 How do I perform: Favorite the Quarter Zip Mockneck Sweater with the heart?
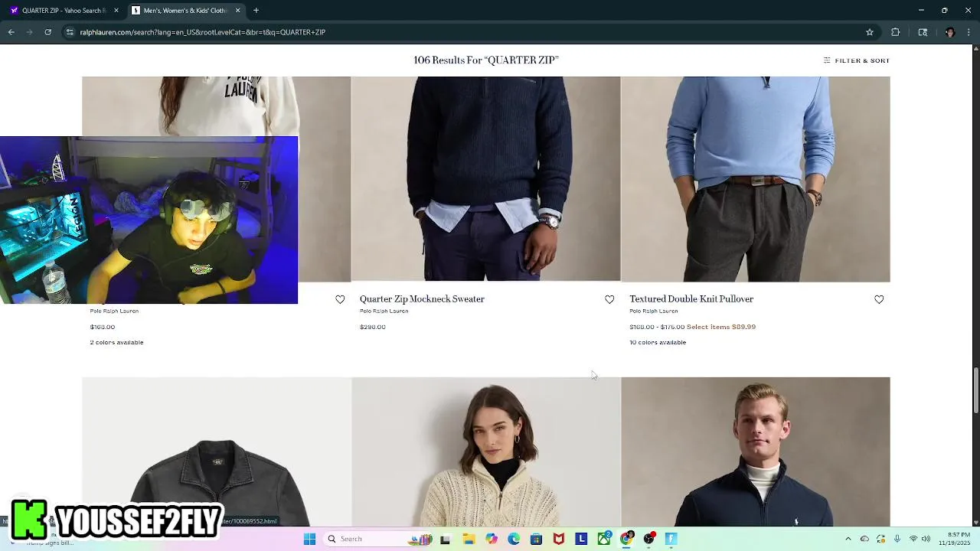pyautogui.click(x=609, y=299)
